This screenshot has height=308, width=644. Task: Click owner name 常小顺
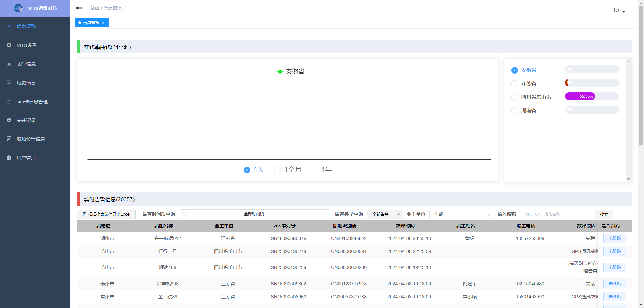tap(470, 297)
